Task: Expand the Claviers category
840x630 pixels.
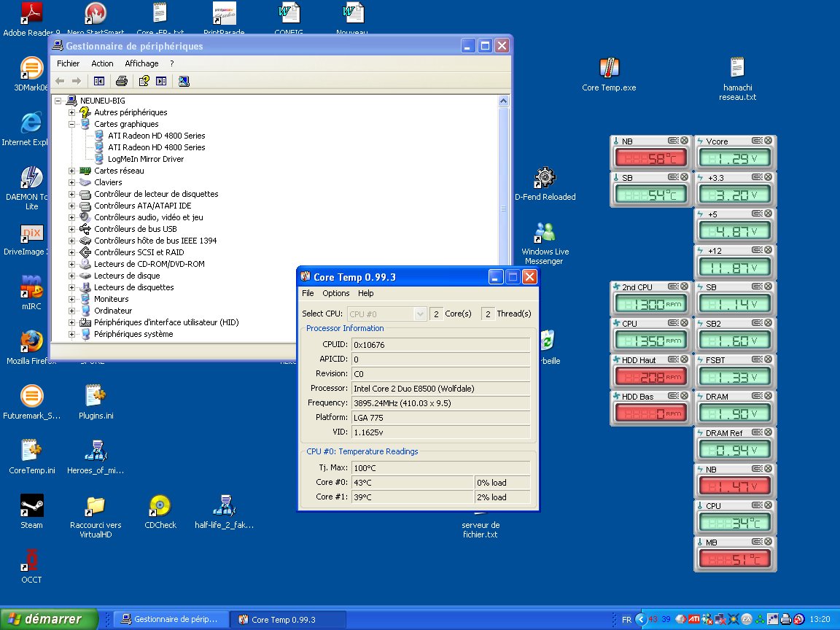Action: [x=71, y=183]
